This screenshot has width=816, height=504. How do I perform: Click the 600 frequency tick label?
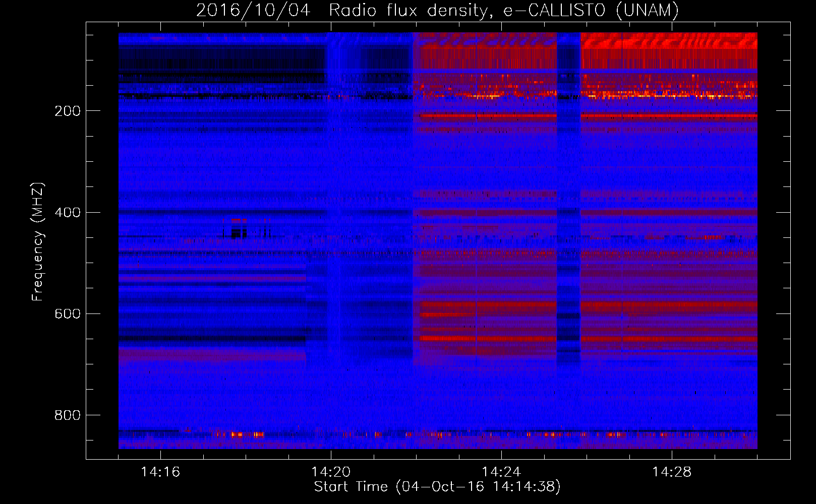point(68,313)
